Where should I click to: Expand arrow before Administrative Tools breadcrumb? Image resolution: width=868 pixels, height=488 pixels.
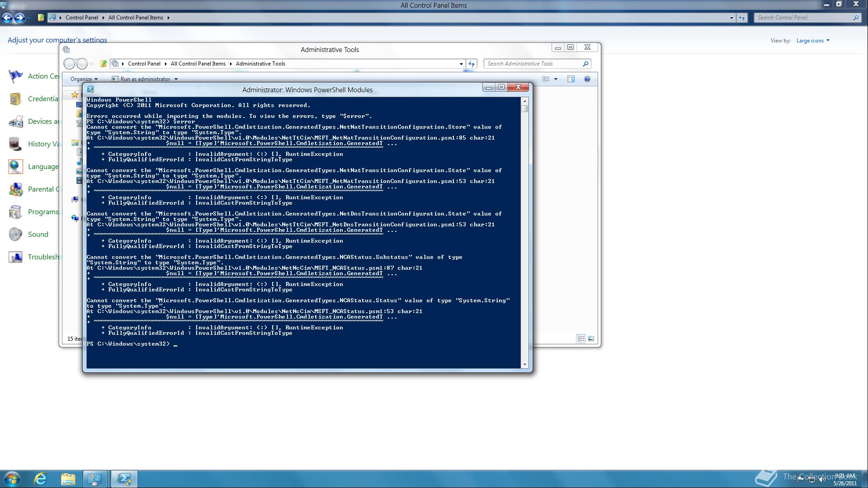pos(231,64)
